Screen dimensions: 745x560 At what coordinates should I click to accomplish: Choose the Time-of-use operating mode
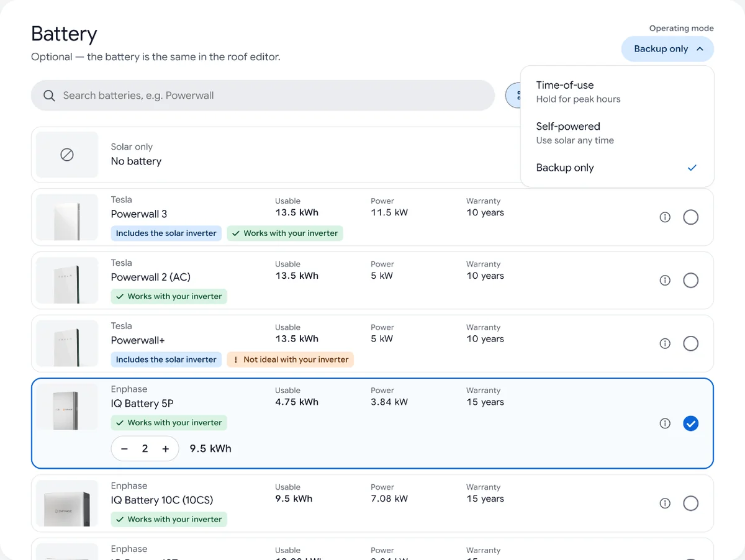617,91
